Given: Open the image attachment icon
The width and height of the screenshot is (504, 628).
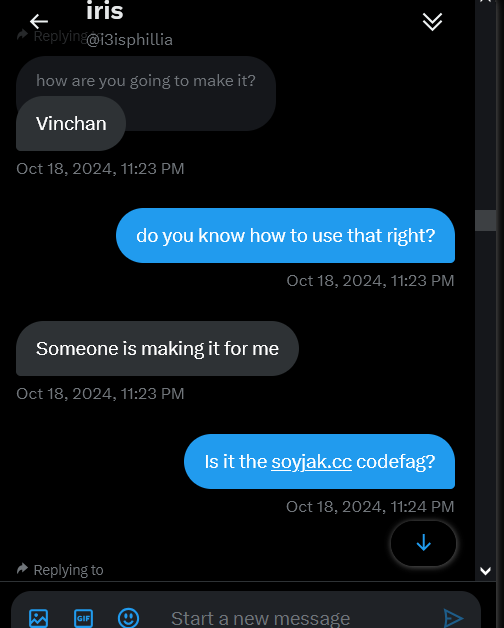Looking at the screenshot, I should [38, 618].
